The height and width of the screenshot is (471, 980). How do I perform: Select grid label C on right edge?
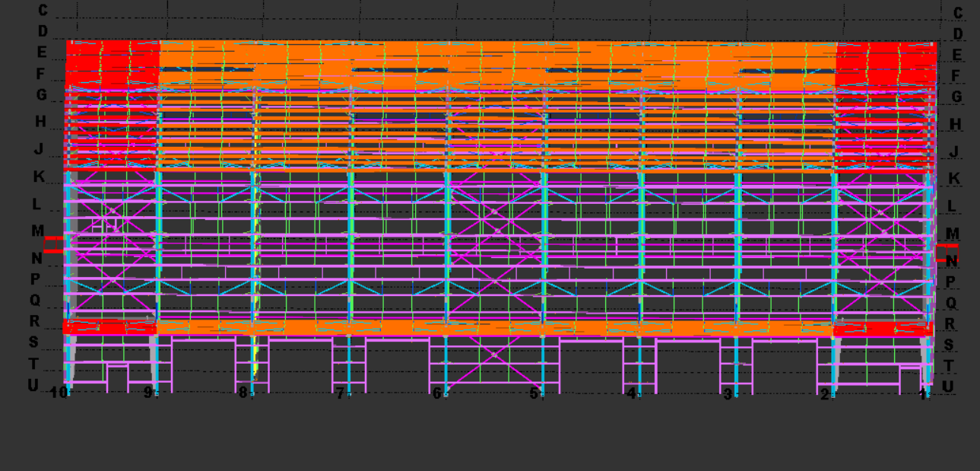[957, 13]
